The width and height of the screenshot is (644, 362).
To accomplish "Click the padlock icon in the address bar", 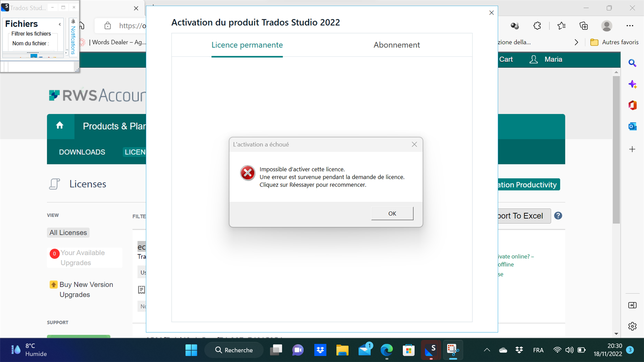I will pyautogui.click(x=107, y=25).
